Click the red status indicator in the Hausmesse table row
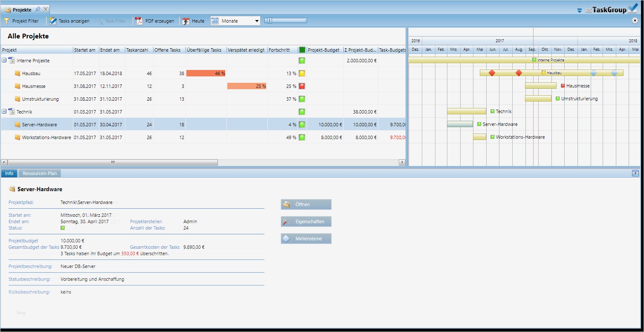The image size is (644, 332). pyautogui.click(x=302, y=86)
